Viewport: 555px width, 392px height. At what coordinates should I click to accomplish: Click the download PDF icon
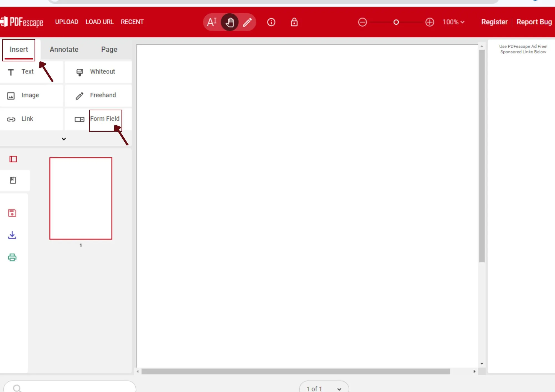12,235
